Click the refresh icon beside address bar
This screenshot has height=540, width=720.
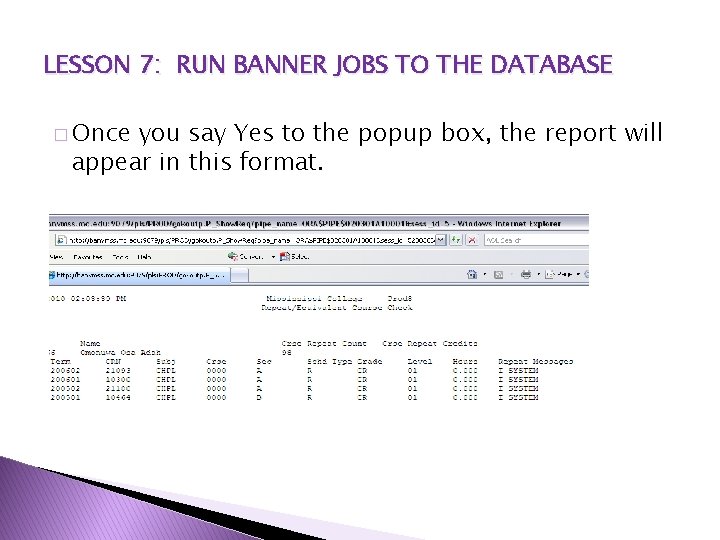pos(456,240)
